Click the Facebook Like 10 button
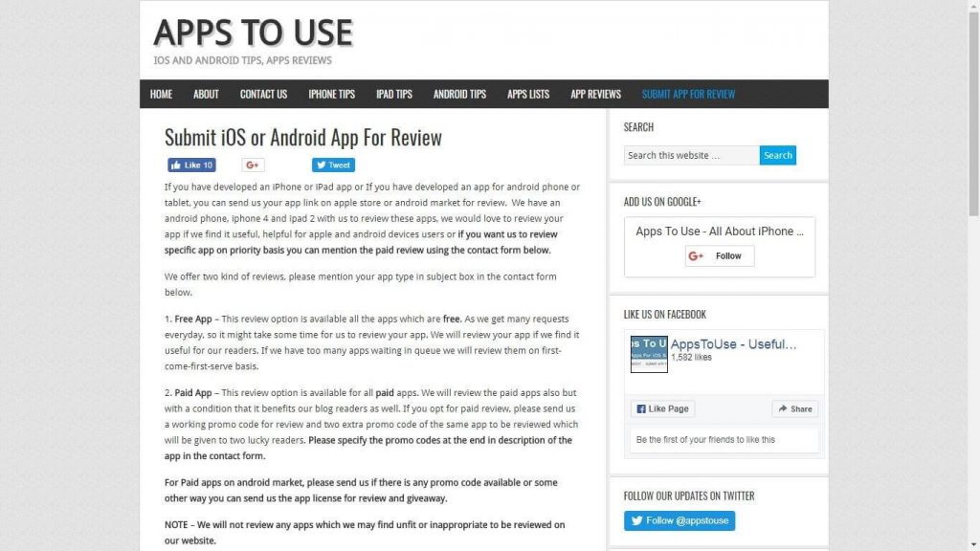Screen dimensions: 980x551 [x=191, y=165]
